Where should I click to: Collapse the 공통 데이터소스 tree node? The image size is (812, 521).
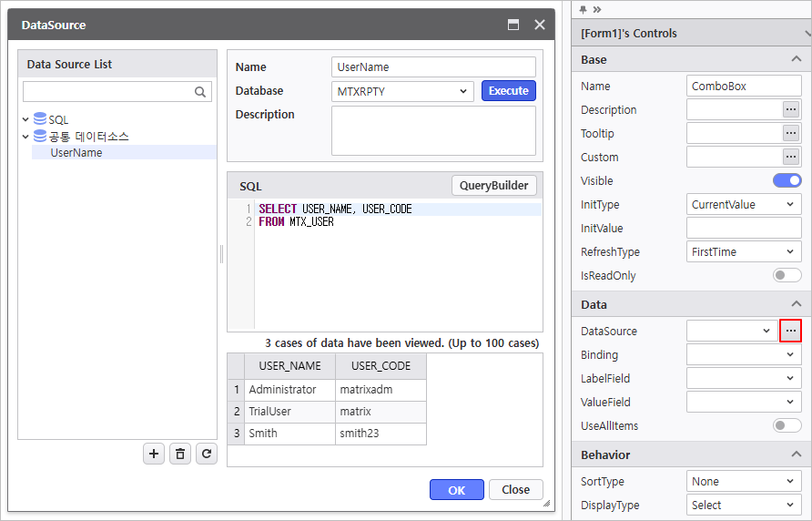coord(25,137)
